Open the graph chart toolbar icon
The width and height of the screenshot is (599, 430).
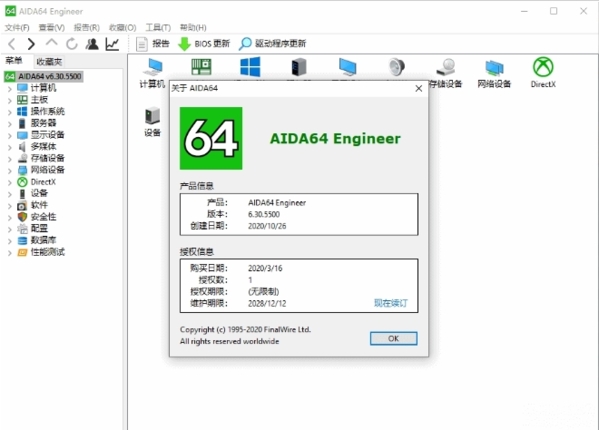coord(112,44)
